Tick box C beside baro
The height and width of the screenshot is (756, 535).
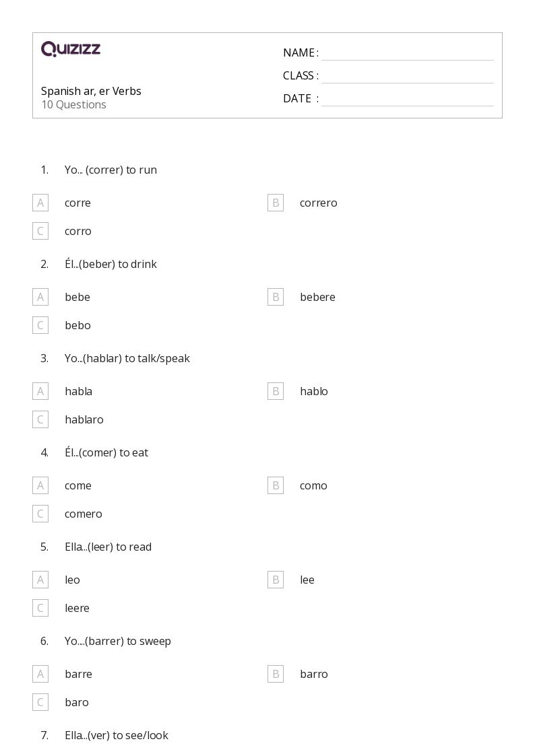(x=40, y=702)
